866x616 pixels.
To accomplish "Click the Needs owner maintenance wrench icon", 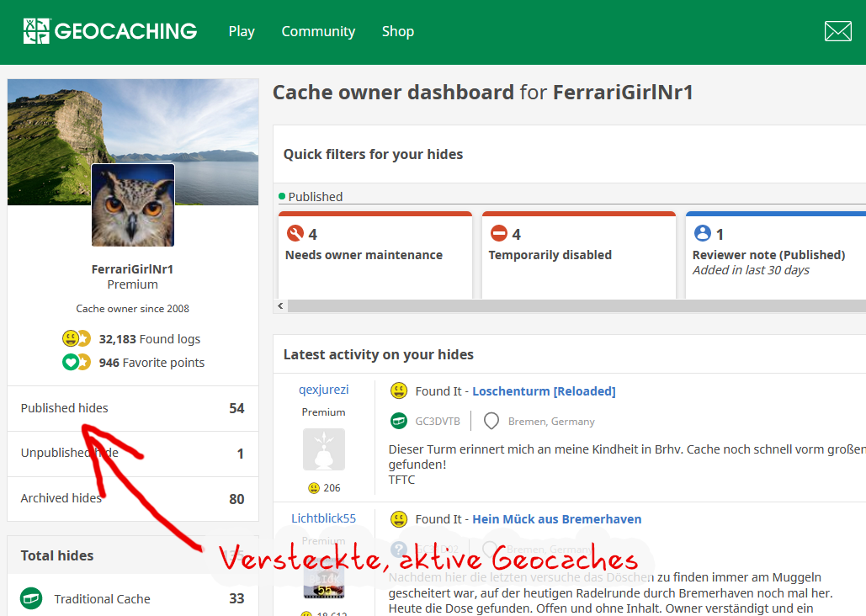I will point(295,233).
